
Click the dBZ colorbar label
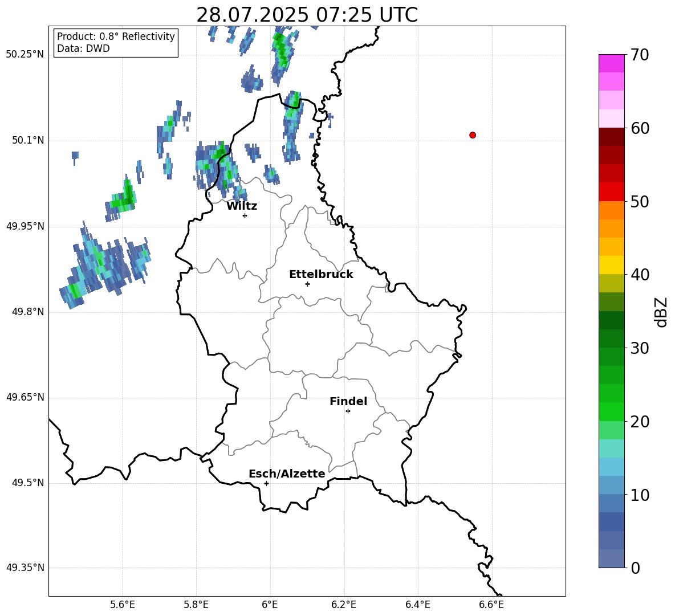pyautogui.click(x=662, y=312)
